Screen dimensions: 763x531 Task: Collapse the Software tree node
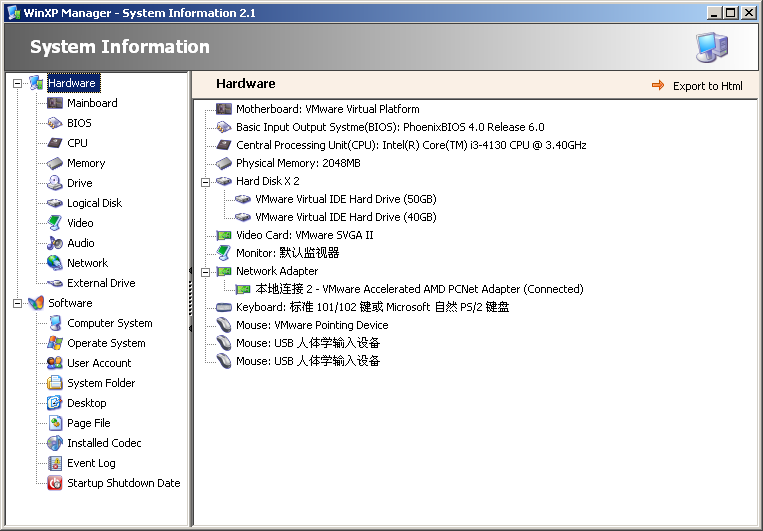pyautogui.click(x=17, y=303)
